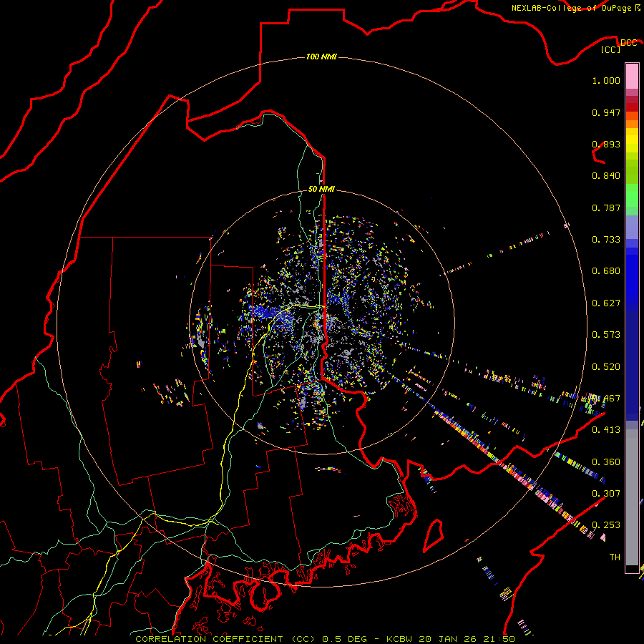Click the 100 NMI range ring label
Viewport: 644px width, 644px height.
tap(321, 57)
